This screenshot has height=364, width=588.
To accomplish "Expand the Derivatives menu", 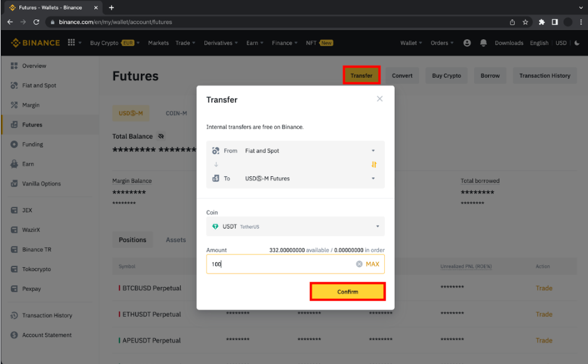I will click(x=221, y=43).
